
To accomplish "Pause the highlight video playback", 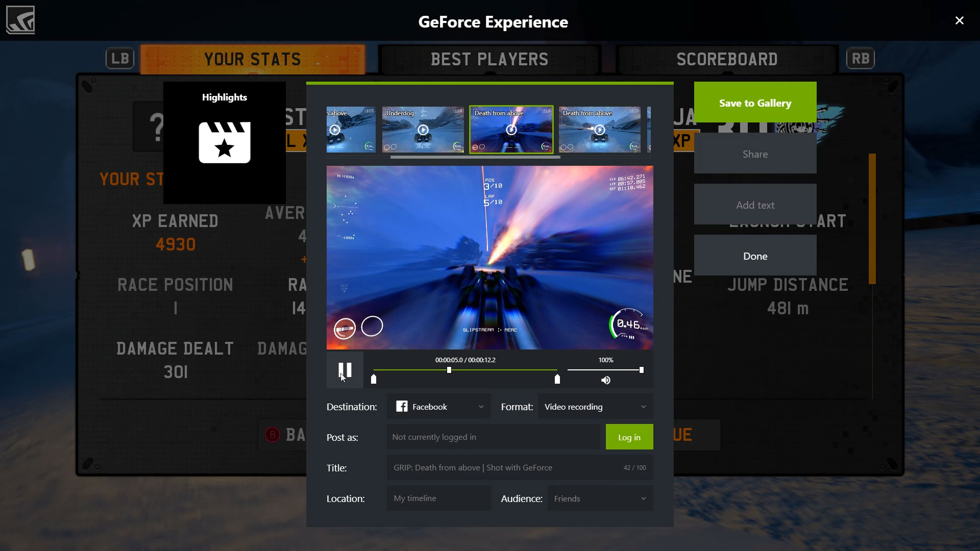I will (x=345, y=370).
